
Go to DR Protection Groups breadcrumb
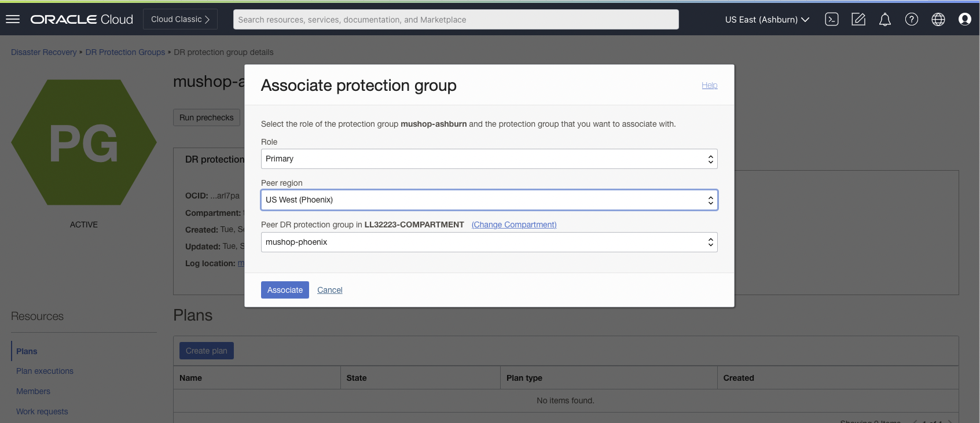(x=125, y=52)
